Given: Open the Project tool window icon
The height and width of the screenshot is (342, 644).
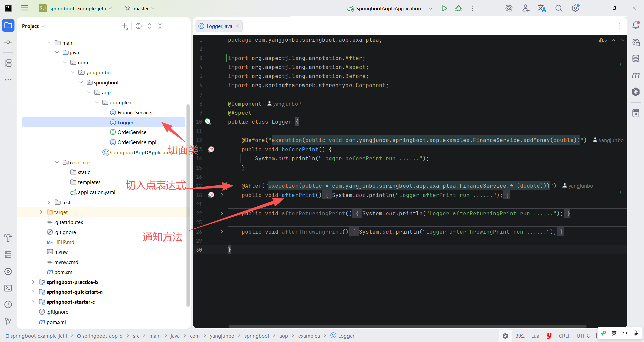Looking at the screenshot, I should pos(8,25).
